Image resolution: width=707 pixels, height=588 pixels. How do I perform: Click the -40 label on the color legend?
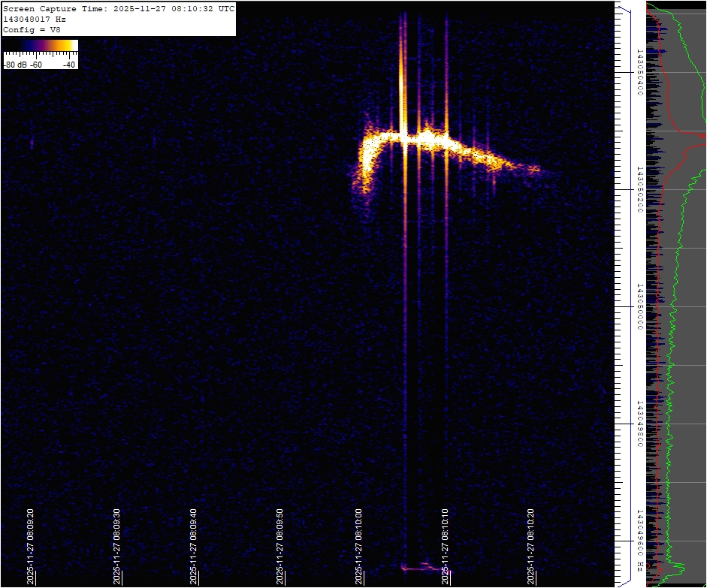click(68, 65)
